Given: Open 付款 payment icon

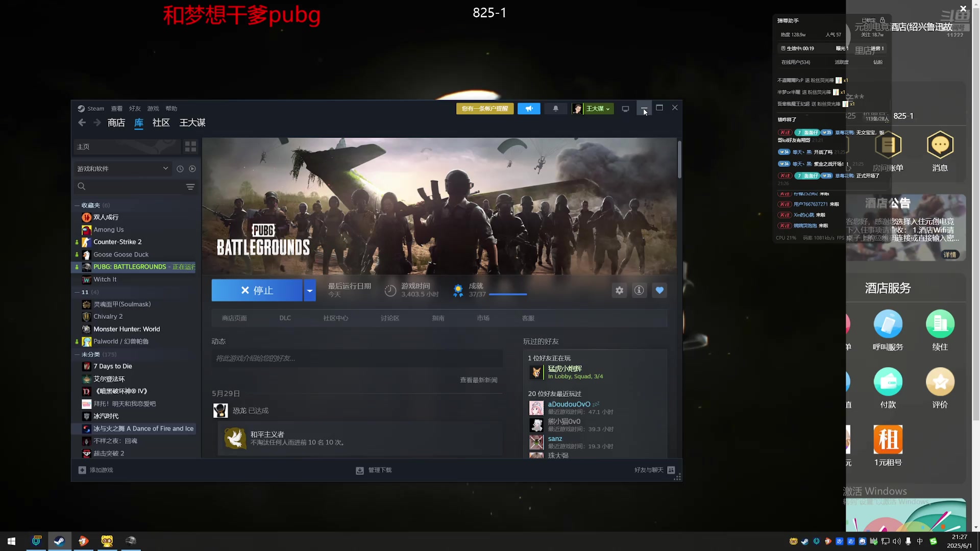Looking at the screenshot, I should [x=888, y=382].
